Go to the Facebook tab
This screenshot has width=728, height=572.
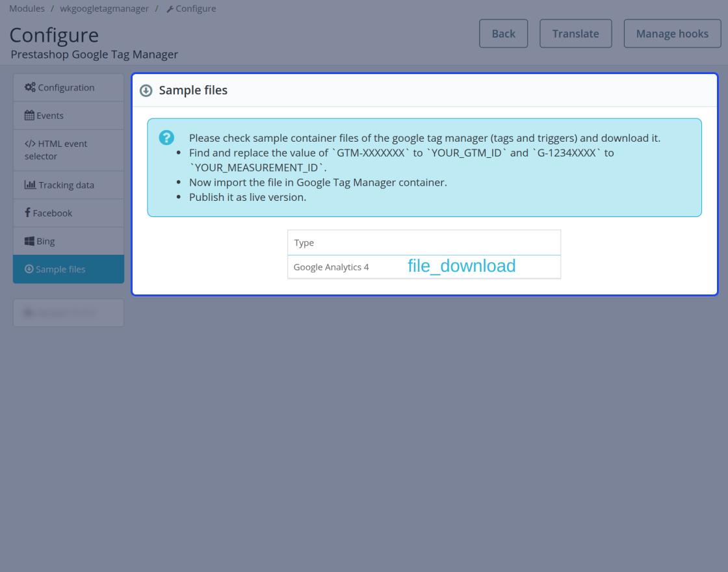(69, 213)
